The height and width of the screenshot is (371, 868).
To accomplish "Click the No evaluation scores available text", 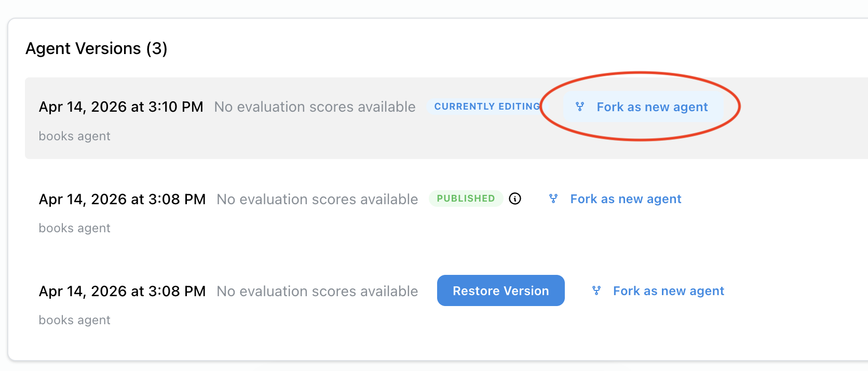I will pos(315,107).
